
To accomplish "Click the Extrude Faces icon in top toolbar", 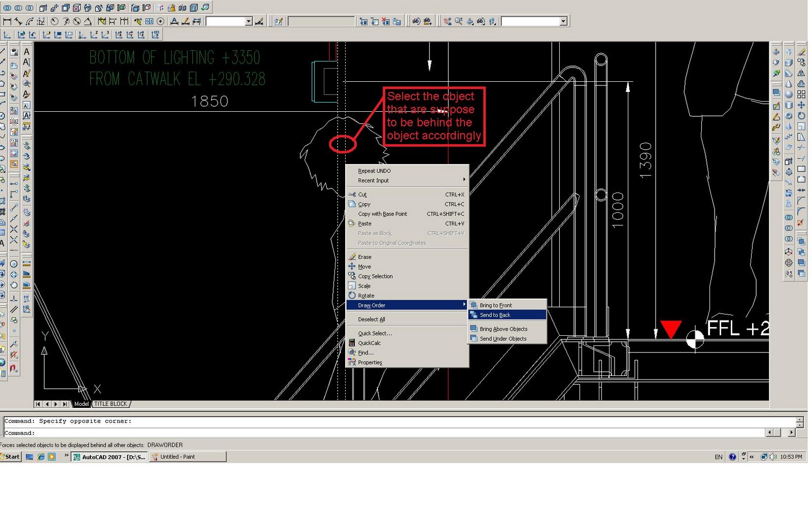I will (43, 8).
